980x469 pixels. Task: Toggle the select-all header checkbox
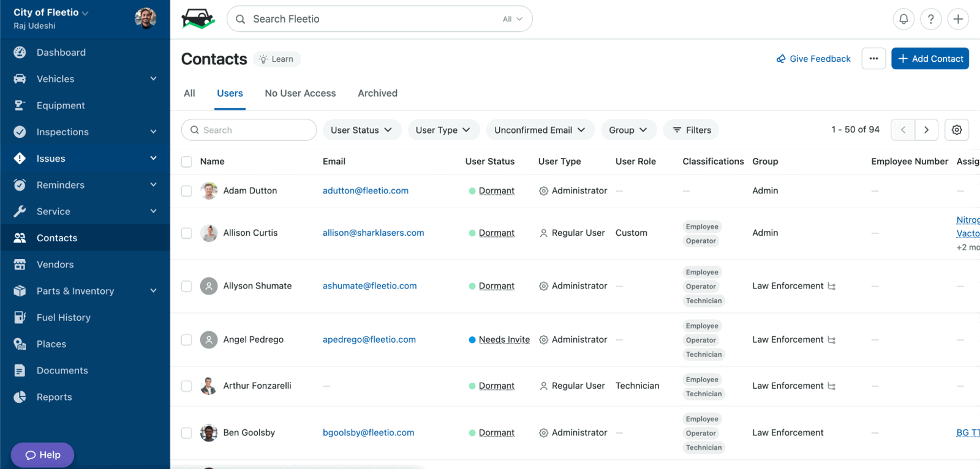187,162
